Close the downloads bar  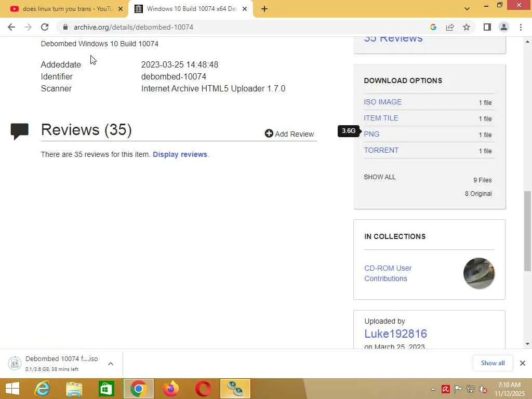click(x=523, y=363)
